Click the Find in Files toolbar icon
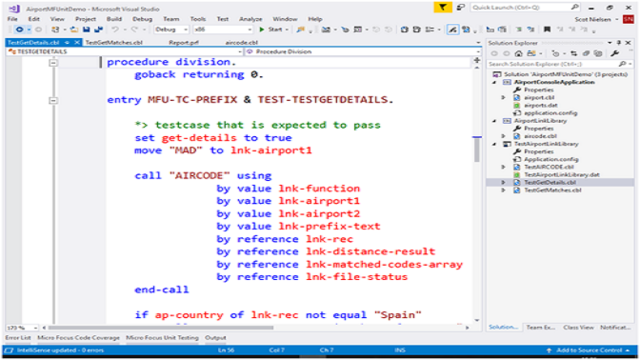Viewport: 640px width, 360px height. pos(301,29)
